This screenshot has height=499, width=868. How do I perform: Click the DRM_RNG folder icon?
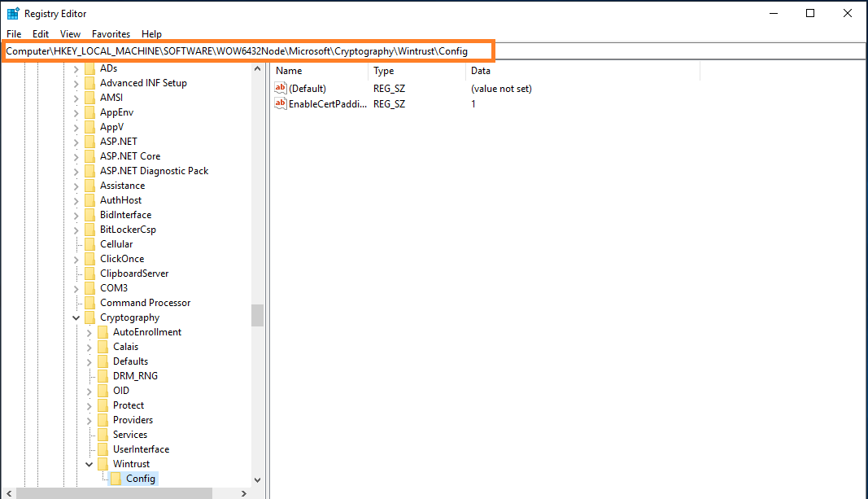coord(103,377)
